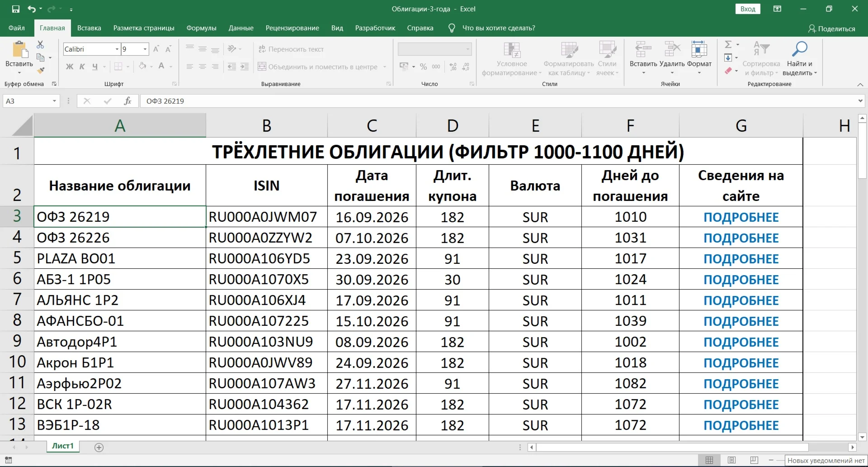Open the font name Calibri dropdown

116,49
